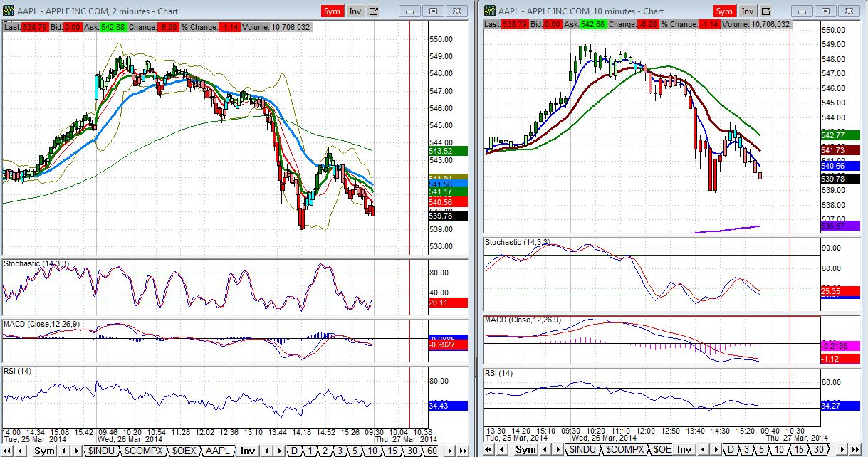Viewport: 868px width, 457px height.
Task: Click the green 543.52 price label in the 2 minutes chart
Action: point(447,151)
